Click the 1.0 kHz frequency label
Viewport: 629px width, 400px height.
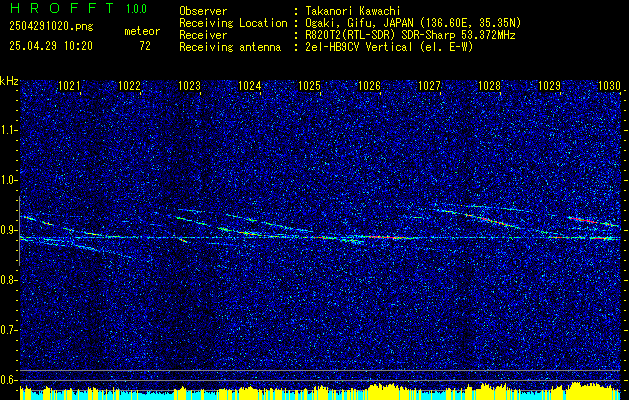click(8, 180)
